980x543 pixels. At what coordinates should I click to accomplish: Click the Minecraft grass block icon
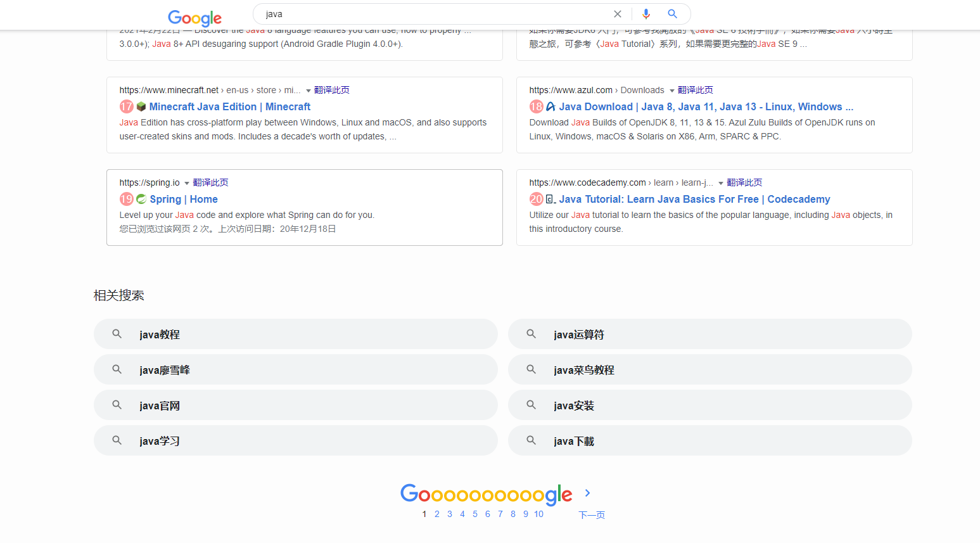pos(141,106)
